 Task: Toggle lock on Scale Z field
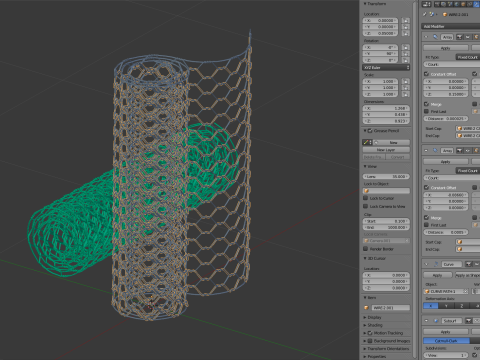pos(406,94)
